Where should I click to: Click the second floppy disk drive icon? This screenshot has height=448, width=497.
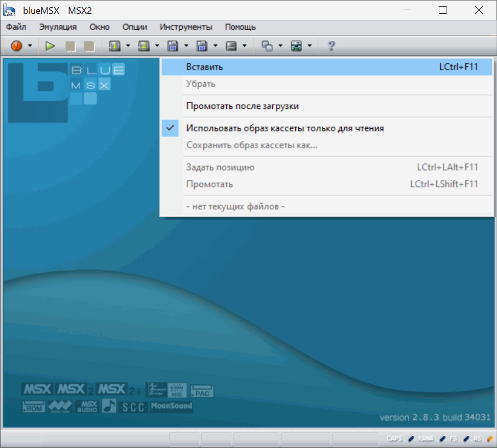click(202, 46)
